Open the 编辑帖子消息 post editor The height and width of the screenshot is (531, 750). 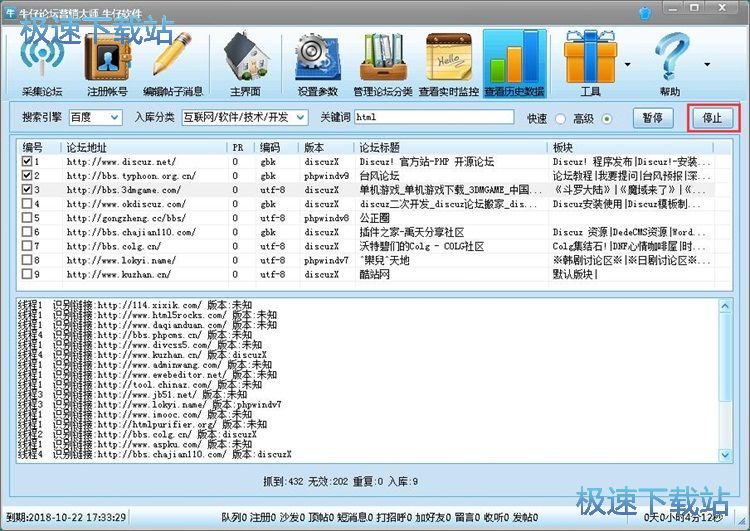173,64
